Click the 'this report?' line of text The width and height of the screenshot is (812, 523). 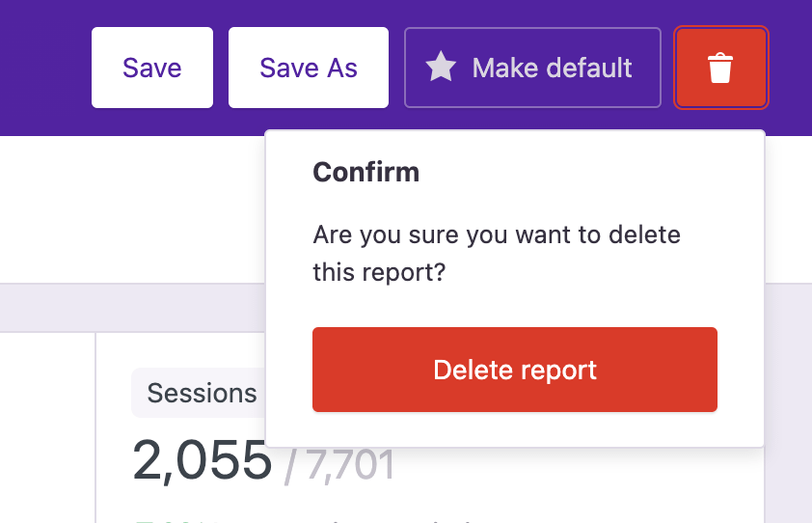[x=379, y=273]
